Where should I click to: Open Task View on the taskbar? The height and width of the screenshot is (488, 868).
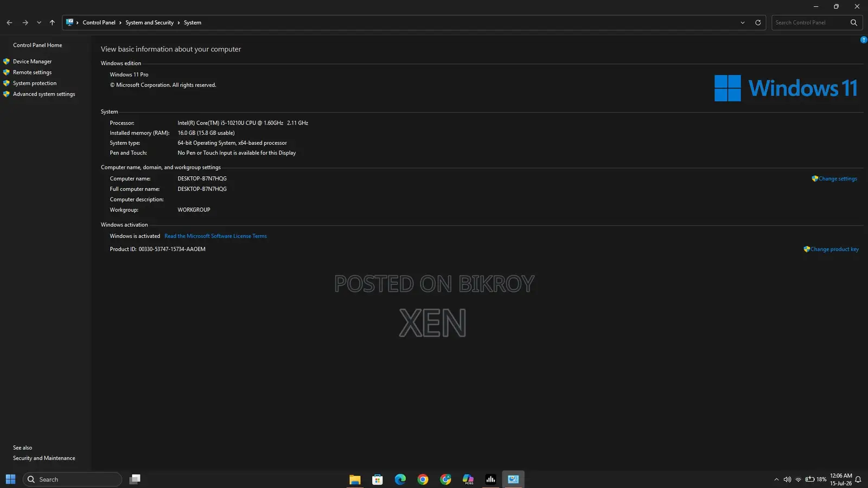click(135, 479)
